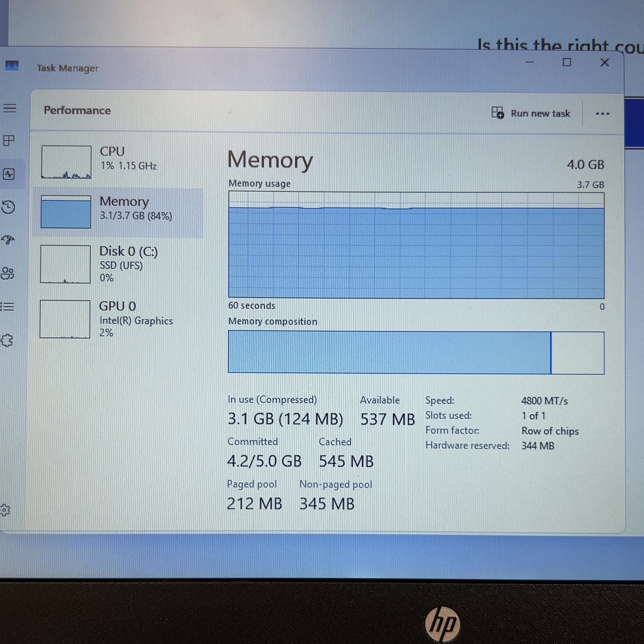Open the Services puzzle-piece sidebar icon

7,340
